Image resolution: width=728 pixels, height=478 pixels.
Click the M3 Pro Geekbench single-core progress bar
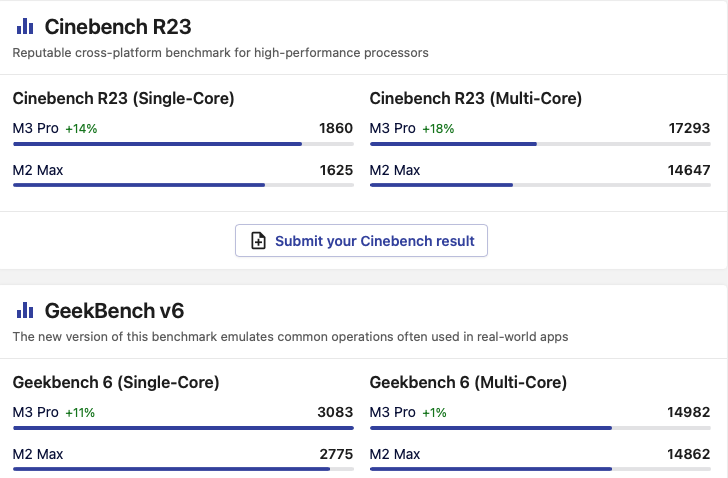click(x=183, y=427)
